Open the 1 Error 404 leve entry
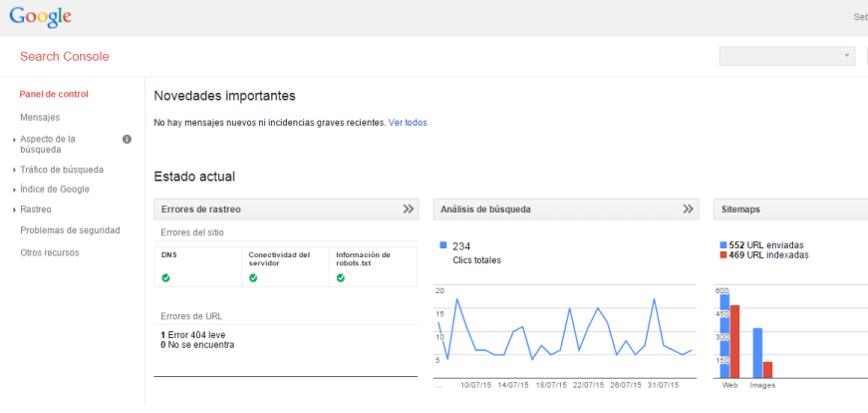The height and width of the screenshot is (413, 868). (x=193, y=335)
